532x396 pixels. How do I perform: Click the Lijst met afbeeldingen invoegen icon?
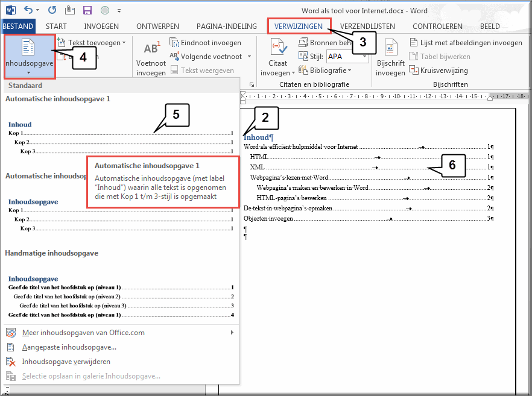tap(414, 42)
